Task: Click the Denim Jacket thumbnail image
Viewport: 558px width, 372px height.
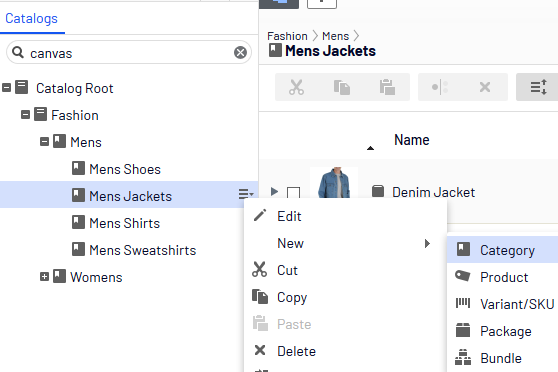Action: pos(334,182)
